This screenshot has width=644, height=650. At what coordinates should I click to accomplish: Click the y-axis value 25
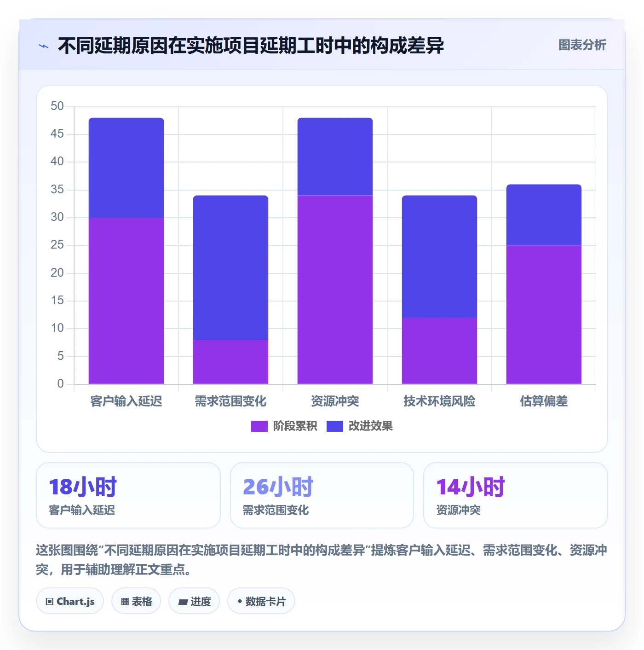[57, 245]
